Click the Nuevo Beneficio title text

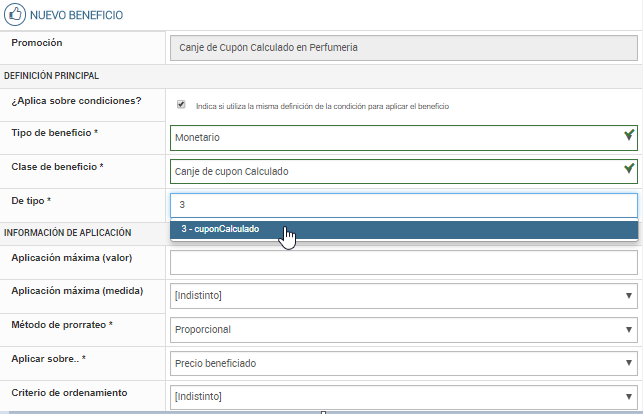point(76,16)
